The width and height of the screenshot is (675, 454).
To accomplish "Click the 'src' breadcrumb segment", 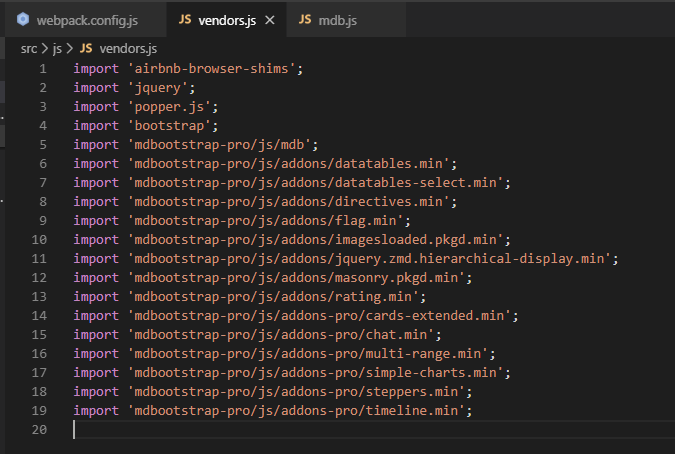I will point(29,49).
